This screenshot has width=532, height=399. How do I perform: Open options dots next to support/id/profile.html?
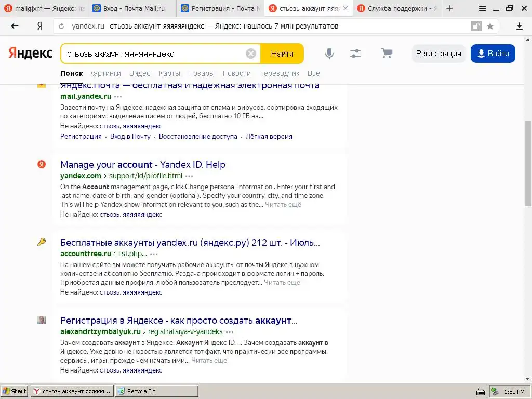click(x=189, y=176)
